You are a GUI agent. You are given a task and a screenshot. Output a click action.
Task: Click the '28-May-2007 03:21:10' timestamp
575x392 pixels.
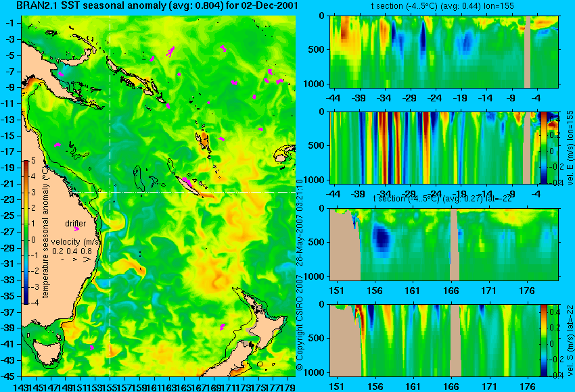pos(300,222)
